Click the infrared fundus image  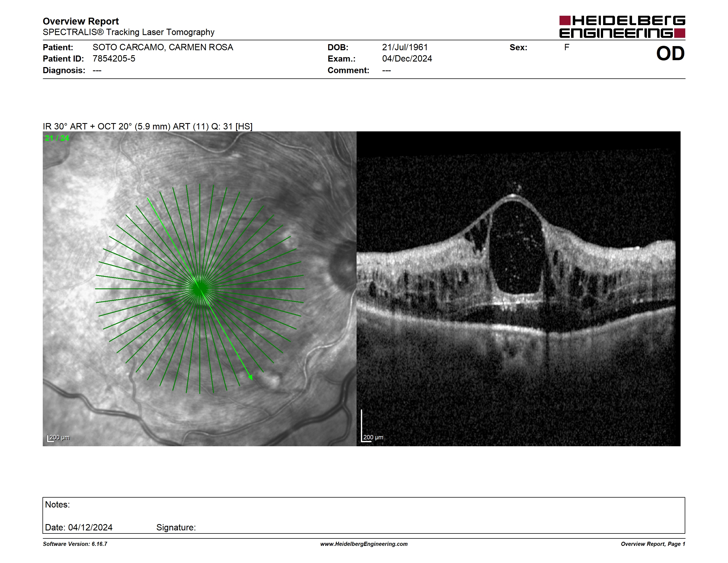coord(199,288)
